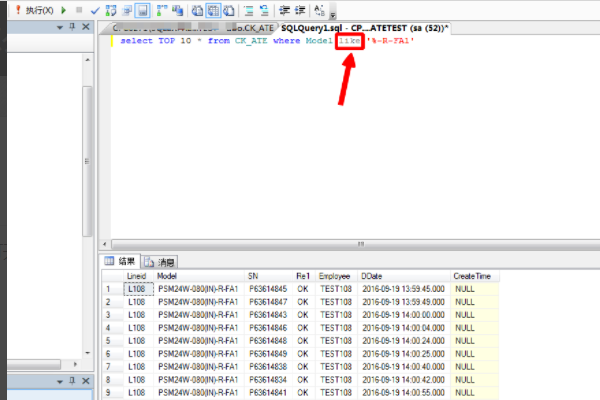Click the 'like' keyword in the query
The height and width of the screenshot is (400, 600).
click(349, 41)
